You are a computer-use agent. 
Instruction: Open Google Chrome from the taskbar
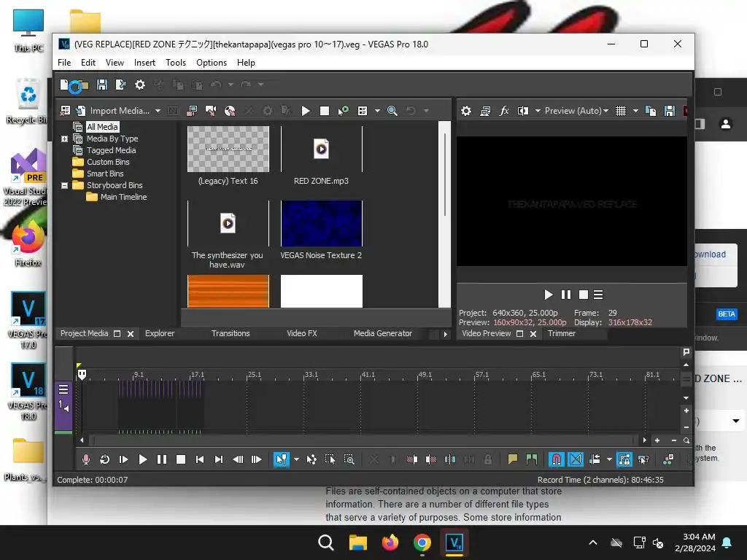[x=422, y=542]
